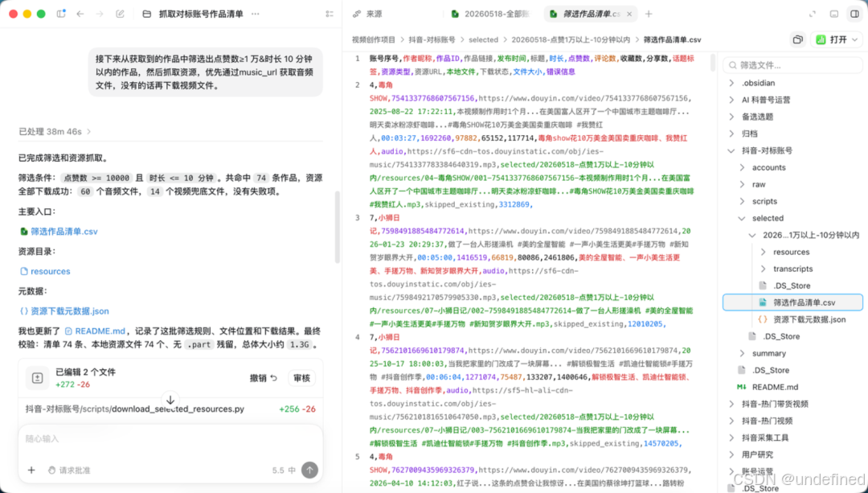Screen dimensions: 868x493
Task: Click 视频创作项目 in the breadcrumb
Action: (374, 39)
